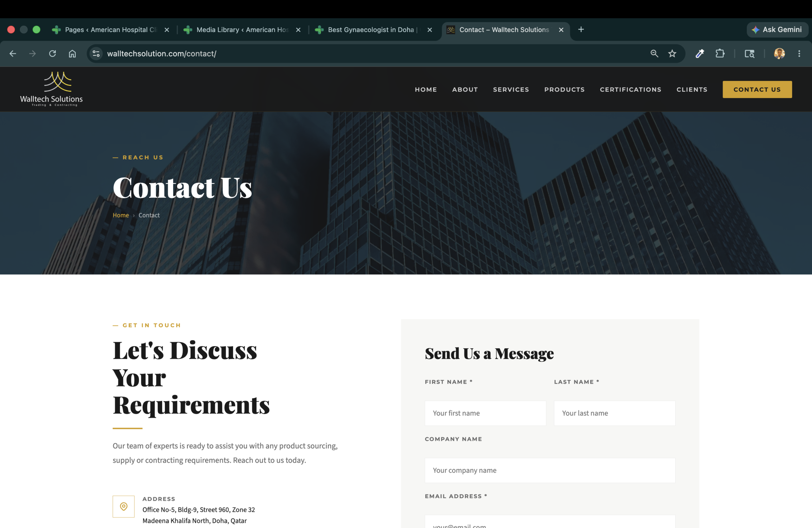This screenshot has width=812, height=528.
Task: Focus the Your last name field
Action: [x=614, y=413]
